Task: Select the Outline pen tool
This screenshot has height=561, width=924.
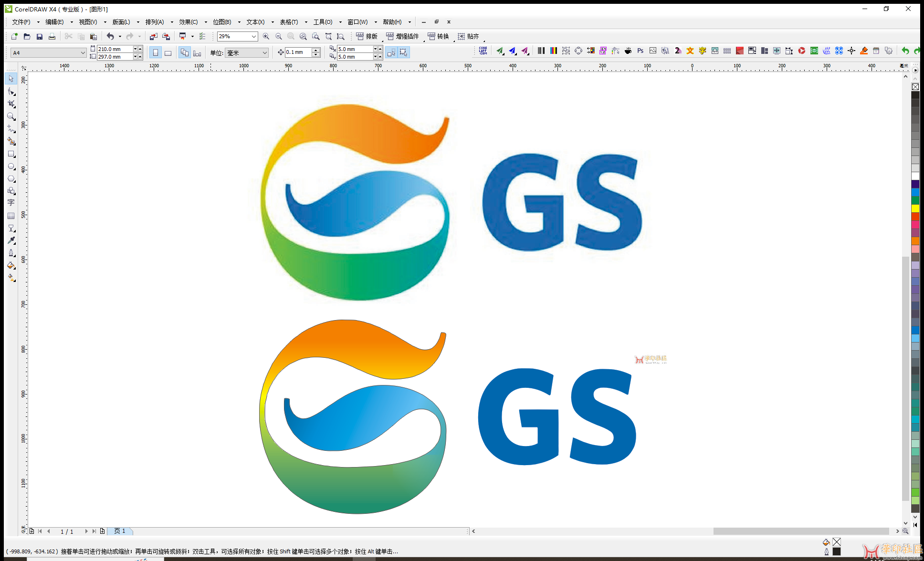Action: [11, 253]
